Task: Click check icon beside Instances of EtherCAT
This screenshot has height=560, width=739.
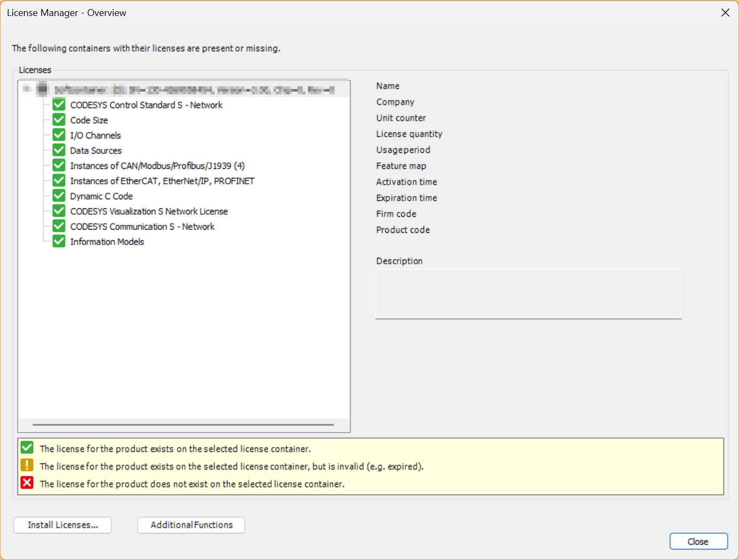Action: (x=59, y=181)
